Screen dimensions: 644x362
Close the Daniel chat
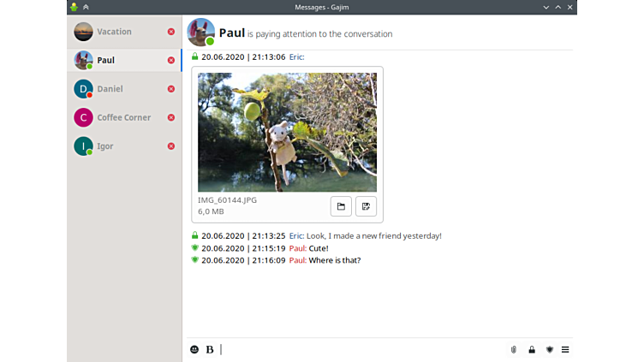tap(170, 89)
